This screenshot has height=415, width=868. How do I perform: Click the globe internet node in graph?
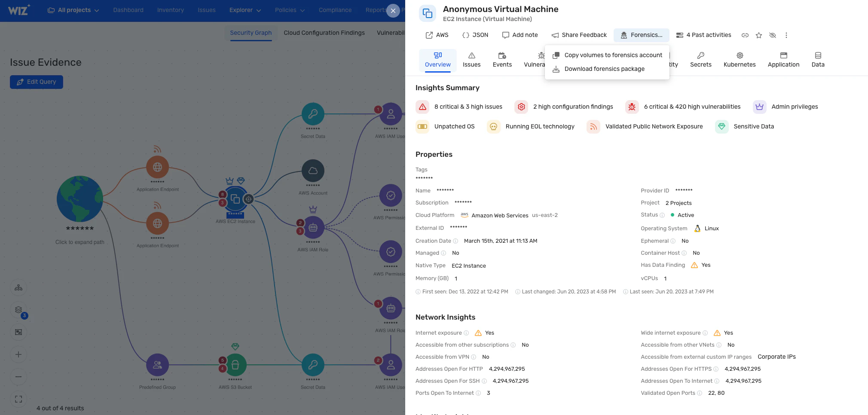click(x=80, y=199)
